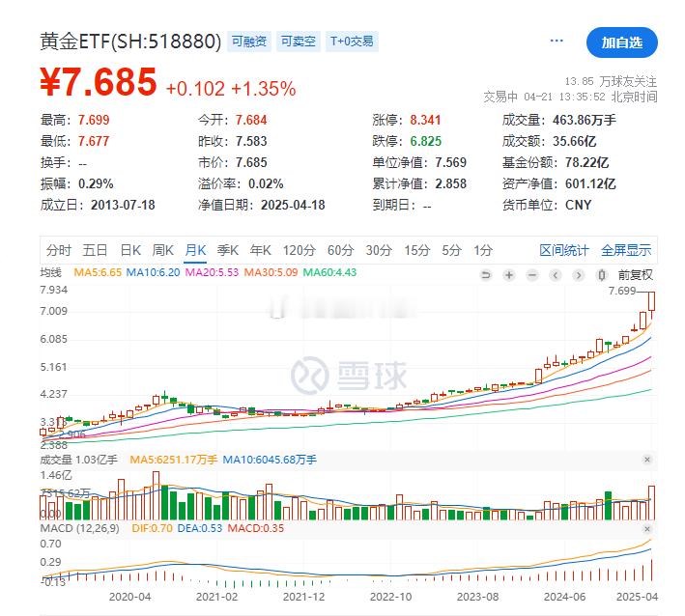Click the 净值日期 date 2025-04-18
The width and height of the screenshot is (685, 616).
coord(293,205)
